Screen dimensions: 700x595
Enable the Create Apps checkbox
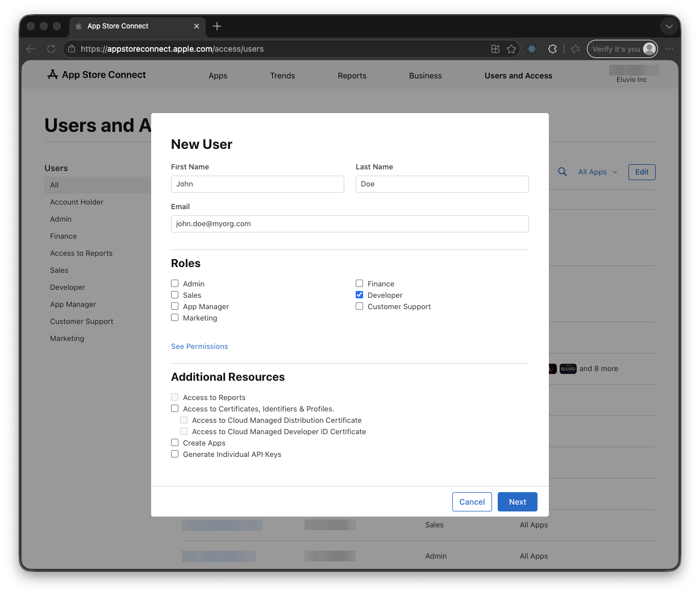(175, 443)
